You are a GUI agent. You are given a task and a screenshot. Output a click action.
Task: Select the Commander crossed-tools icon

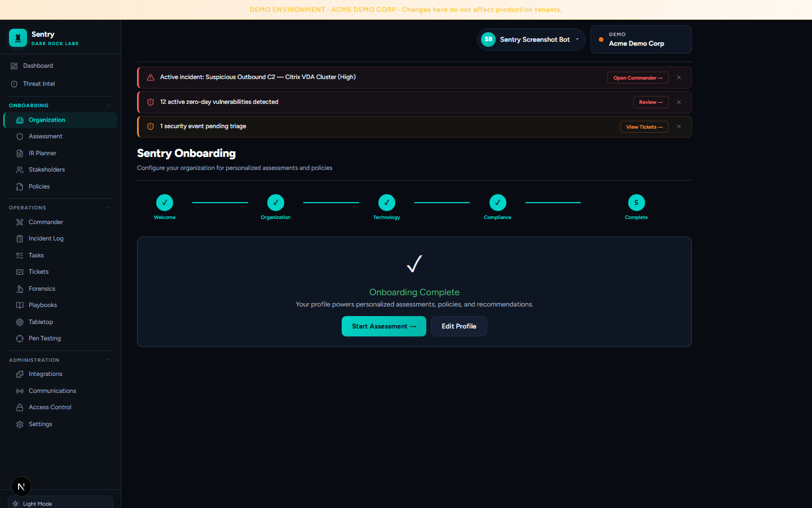pyautogui.click(x=20, y=222)
